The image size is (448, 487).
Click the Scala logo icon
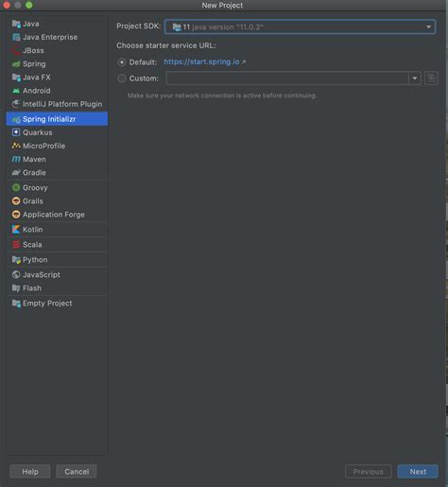click(x=16, y=245)
